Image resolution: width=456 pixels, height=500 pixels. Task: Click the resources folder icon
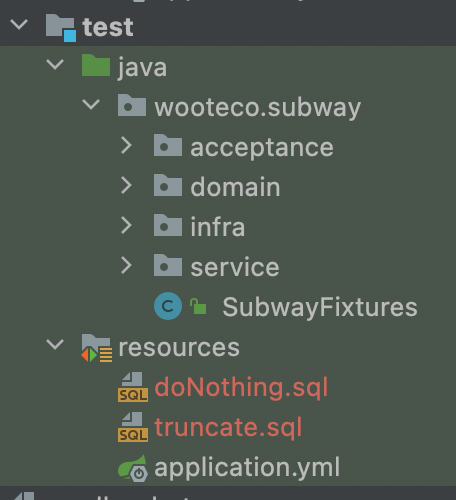point(97,348)
